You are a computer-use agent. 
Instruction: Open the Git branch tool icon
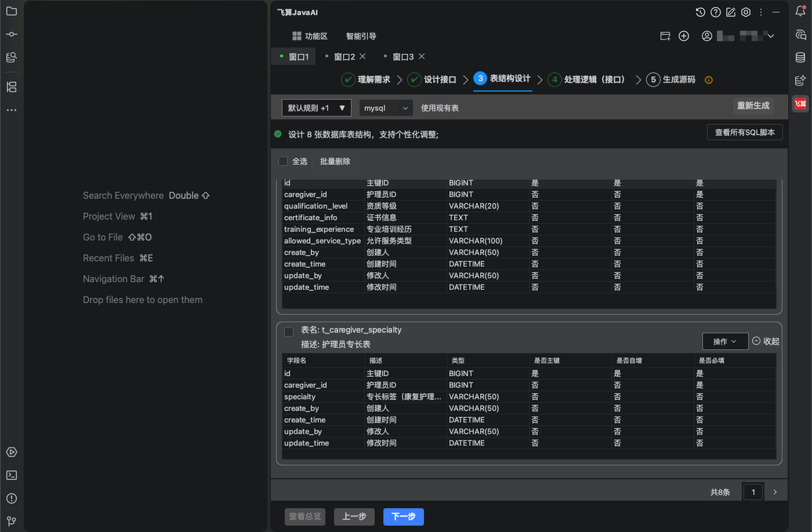[x=11, y=521]
